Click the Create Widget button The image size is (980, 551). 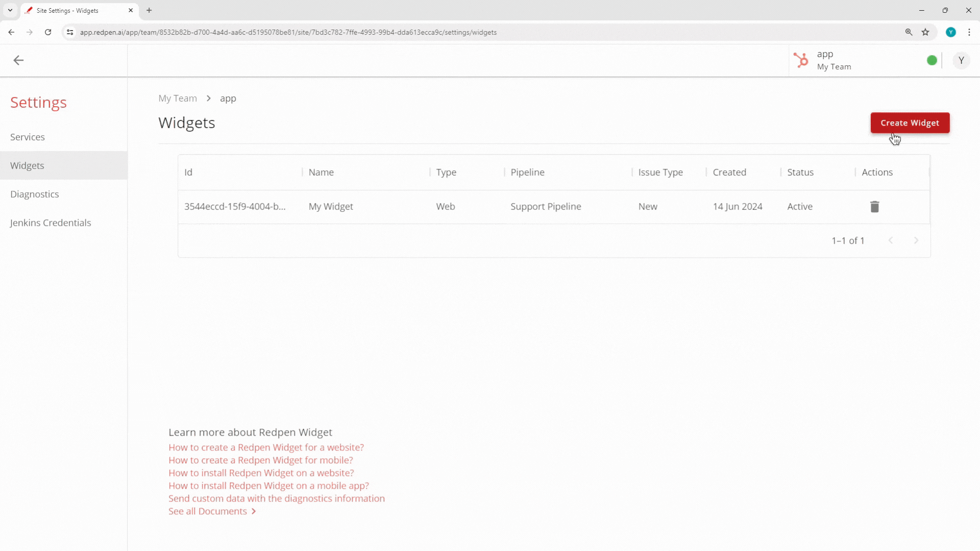click(910, 123)
